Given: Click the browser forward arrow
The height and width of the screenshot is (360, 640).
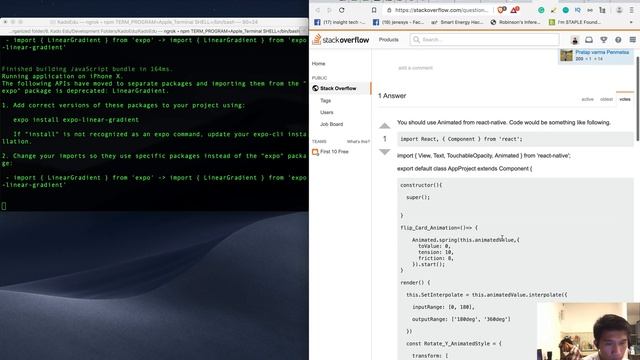Looking at the screenshot, I should (329, 10).
